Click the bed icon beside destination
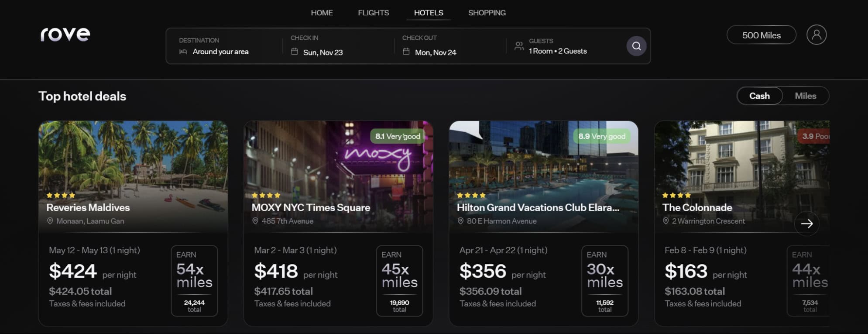Image resolution: width=868 pixels, height=334 pixels. point(183,52)
